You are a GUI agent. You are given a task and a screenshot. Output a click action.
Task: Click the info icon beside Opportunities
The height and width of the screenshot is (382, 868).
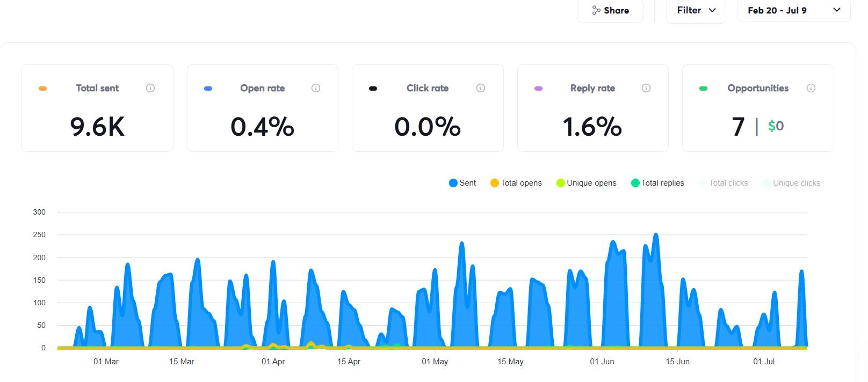[x=811, y=88]
